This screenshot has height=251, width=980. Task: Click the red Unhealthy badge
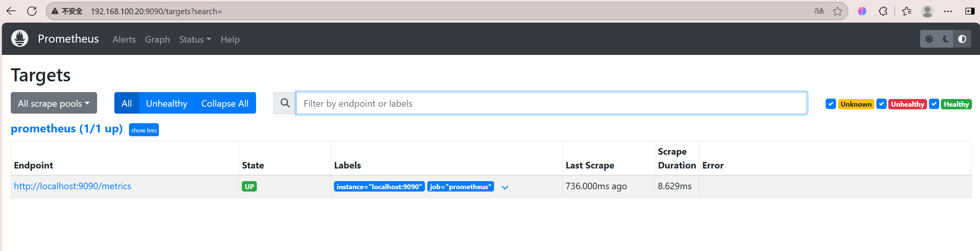pyautogui.click(x=907, y=104)
